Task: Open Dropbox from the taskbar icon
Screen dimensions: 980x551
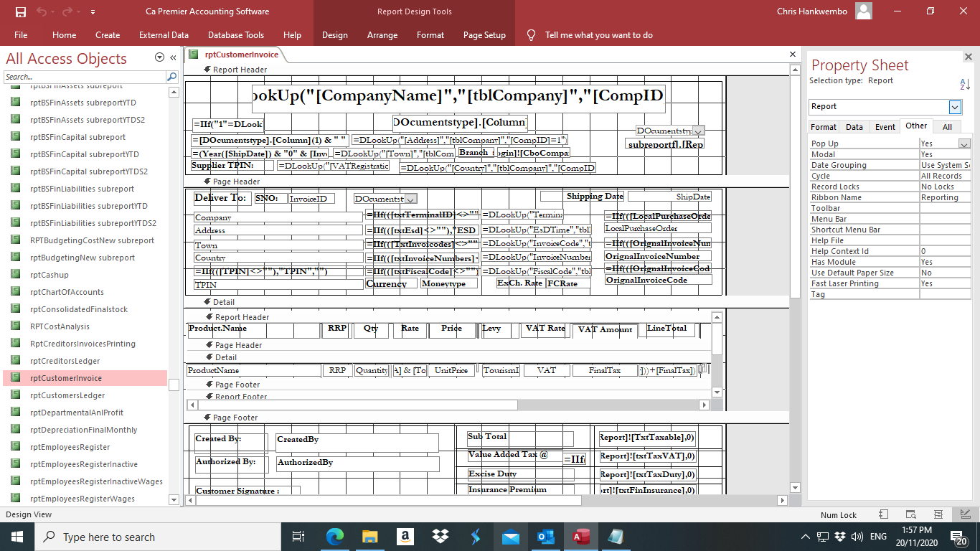Action: [x=440, y=536]
